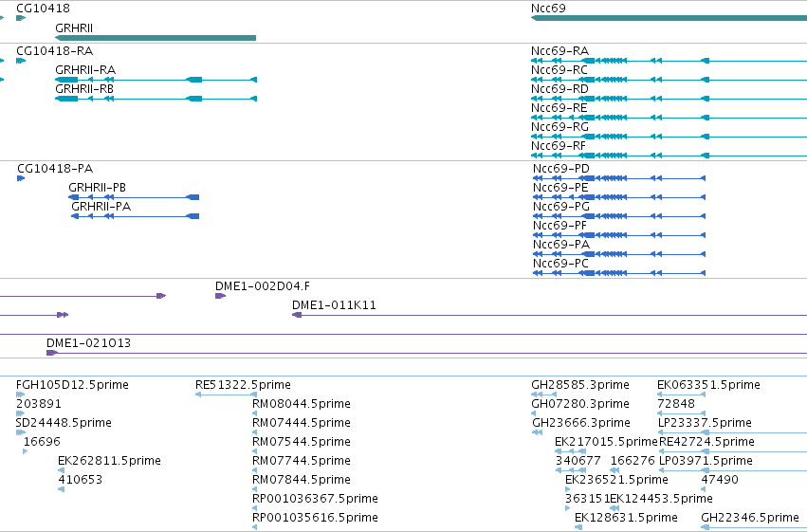The image size is (807, 532).
Task: Click the GH28585.3prime EST label
Action: [580, 385]
